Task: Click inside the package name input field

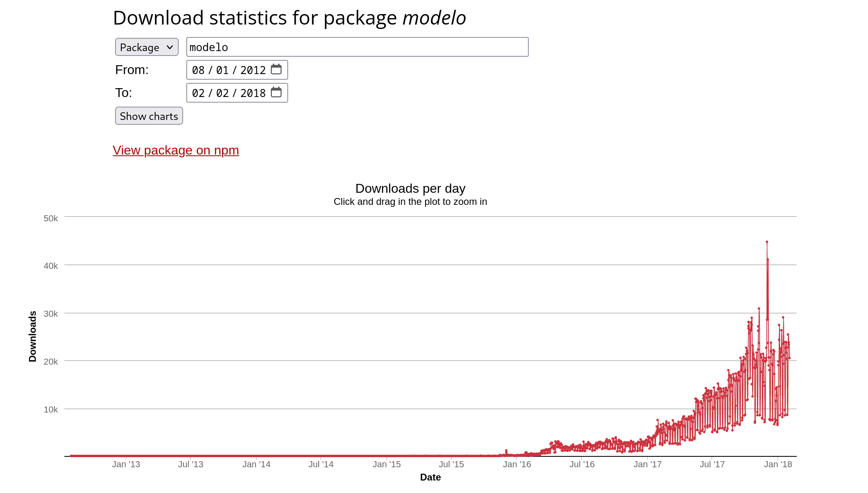Action: [357, 47]
